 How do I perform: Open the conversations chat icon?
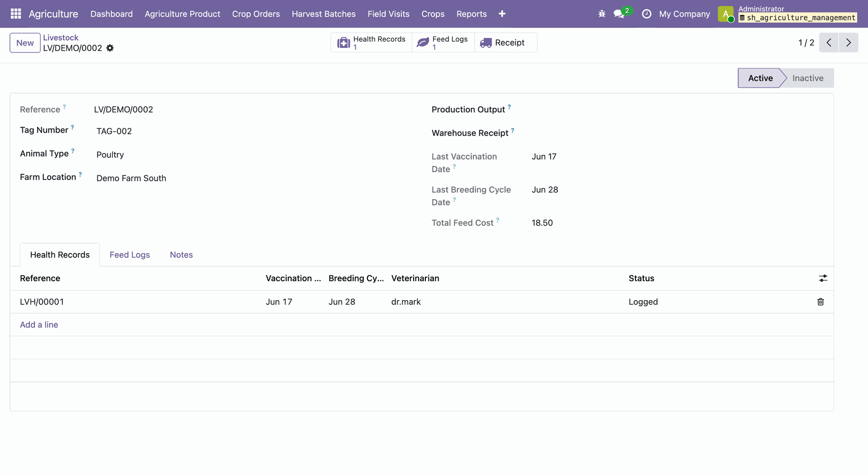click(619, 14)
